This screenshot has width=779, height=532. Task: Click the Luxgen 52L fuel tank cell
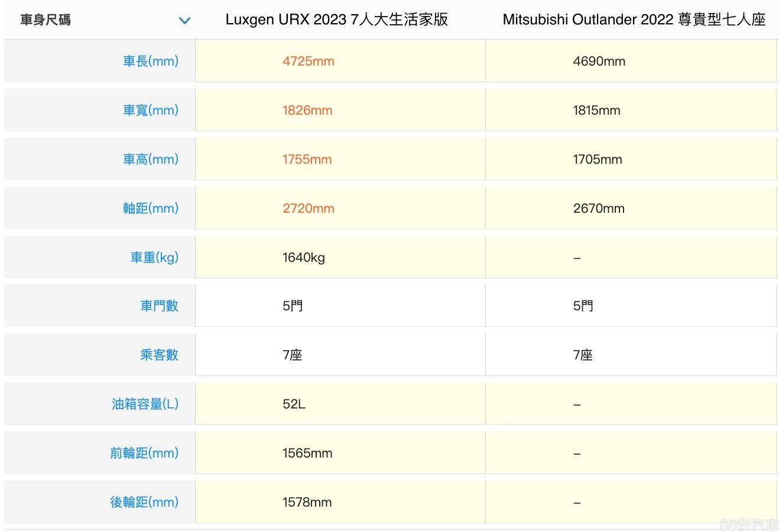294,404
